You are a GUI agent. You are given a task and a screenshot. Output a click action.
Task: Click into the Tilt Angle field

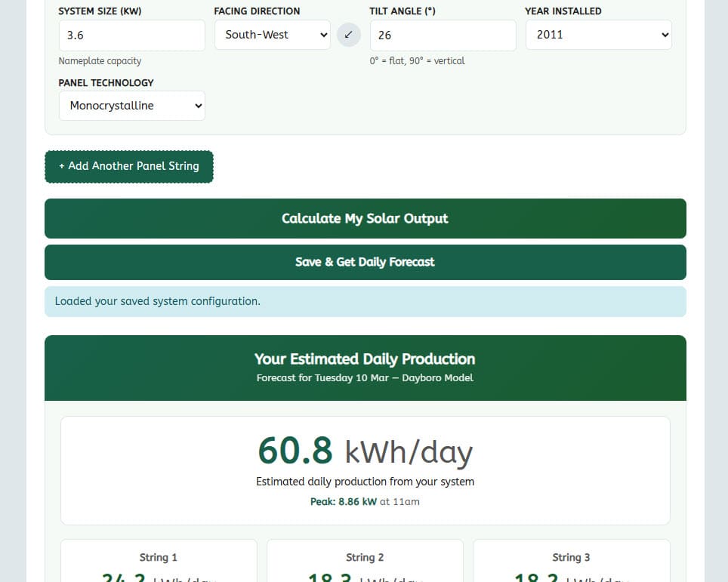(x=443, y=35)
